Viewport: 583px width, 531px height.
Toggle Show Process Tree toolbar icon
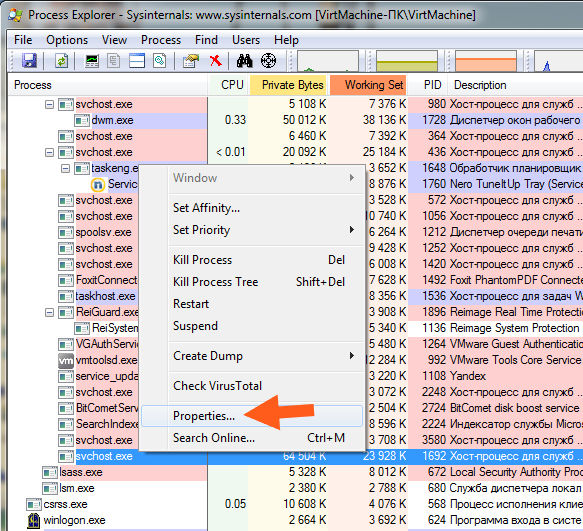click(x=114, y=60)
